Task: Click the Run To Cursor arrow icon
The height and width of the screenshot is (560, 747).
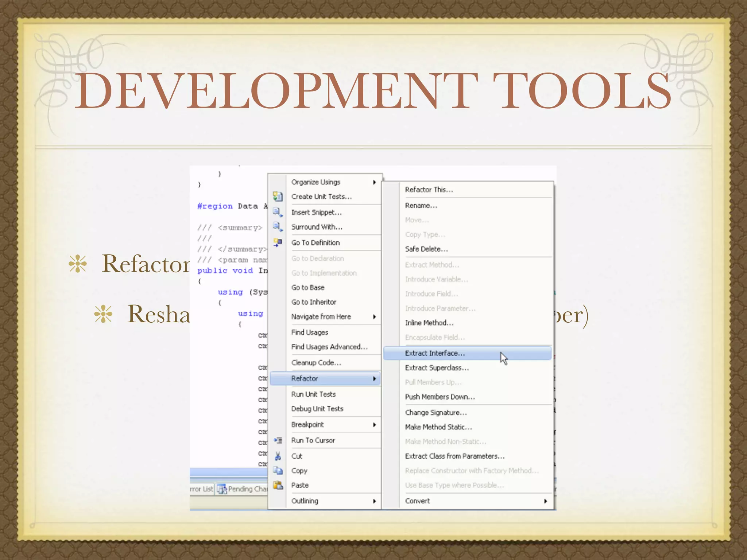Action: [278, 440]
